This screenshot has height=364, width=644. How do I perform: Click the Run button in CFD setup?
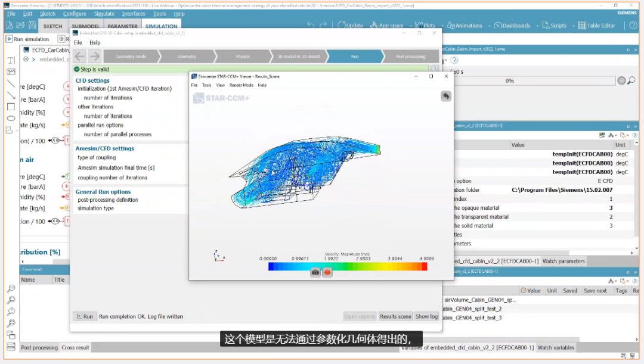pyautogui.click(x=85, y=316)
